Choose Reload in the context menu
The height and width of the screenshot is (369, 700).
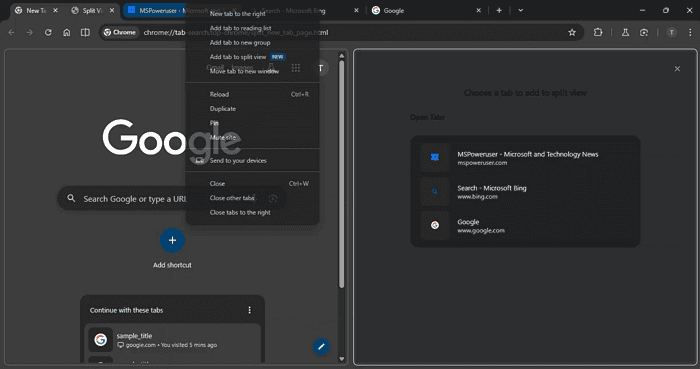click(x=252, y=94)
